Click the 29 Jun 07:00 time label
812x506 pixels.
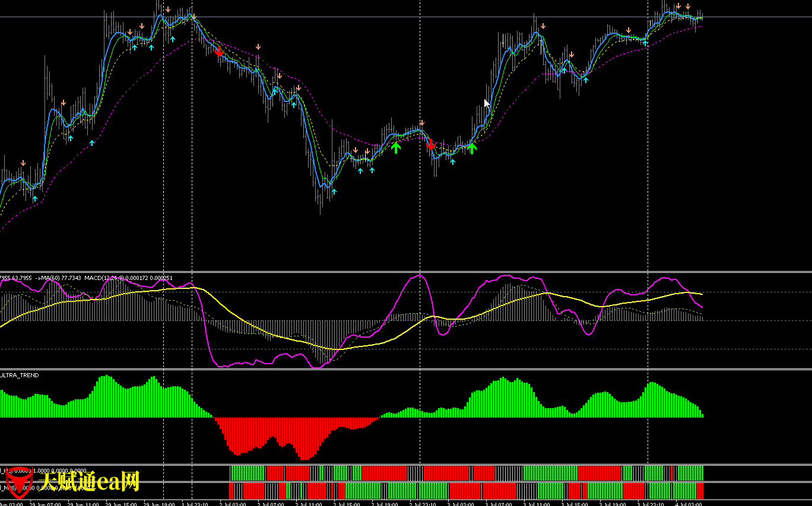click(x=45, y=504)
